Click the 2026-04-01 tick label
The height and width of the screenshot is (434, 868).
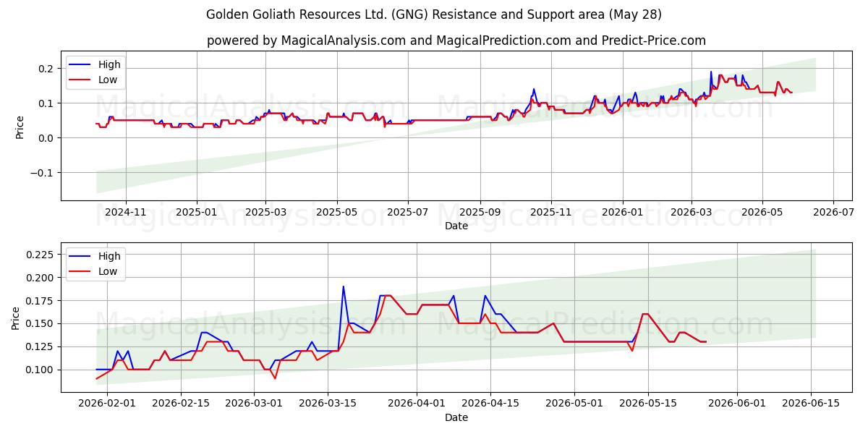click(x=417, y=404)
